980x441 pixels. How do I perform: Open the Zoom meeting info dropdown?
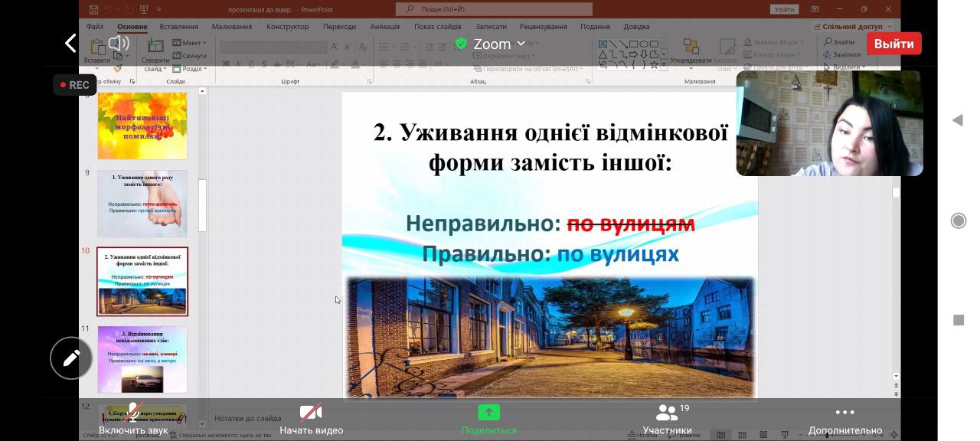point(499,44)
